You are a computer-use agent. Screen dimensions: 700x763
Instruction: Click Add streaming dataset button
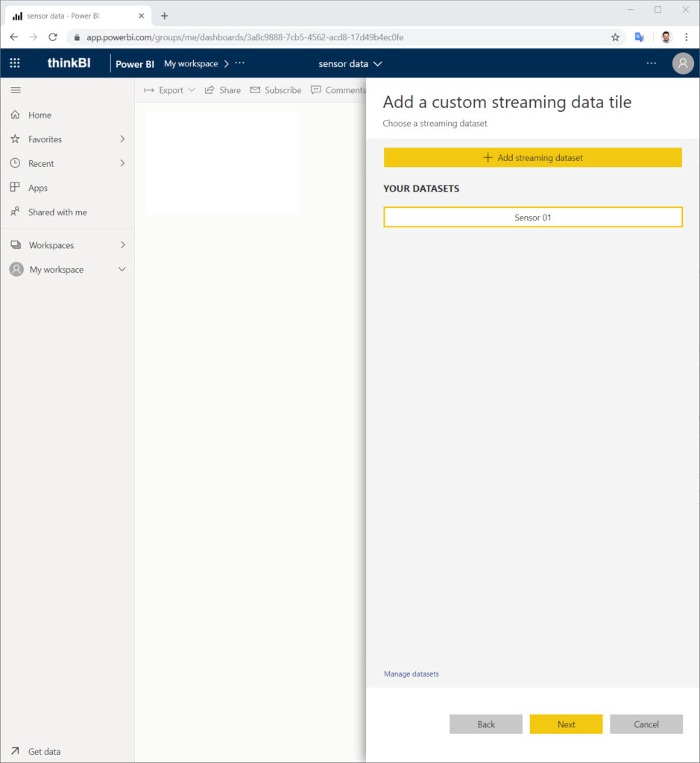click(532, 157)
